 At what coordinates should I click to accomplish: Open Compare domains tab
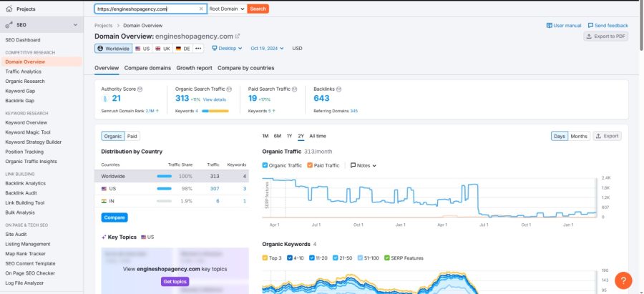tap(147, 68)
